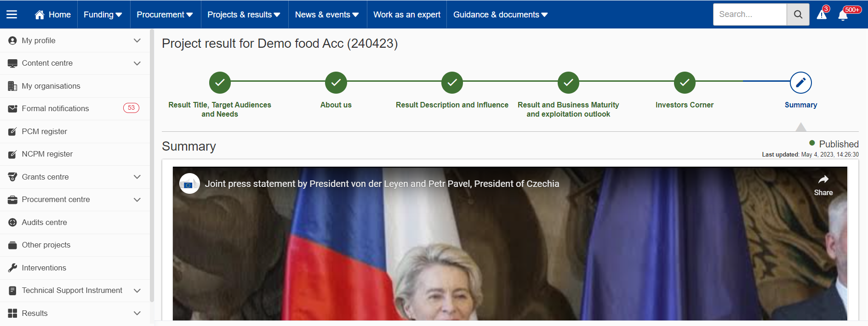The height and width of the screenshot is (326, 868).
Task: Open Formal notifications in sidebar
Action: (x=75, y=109)
